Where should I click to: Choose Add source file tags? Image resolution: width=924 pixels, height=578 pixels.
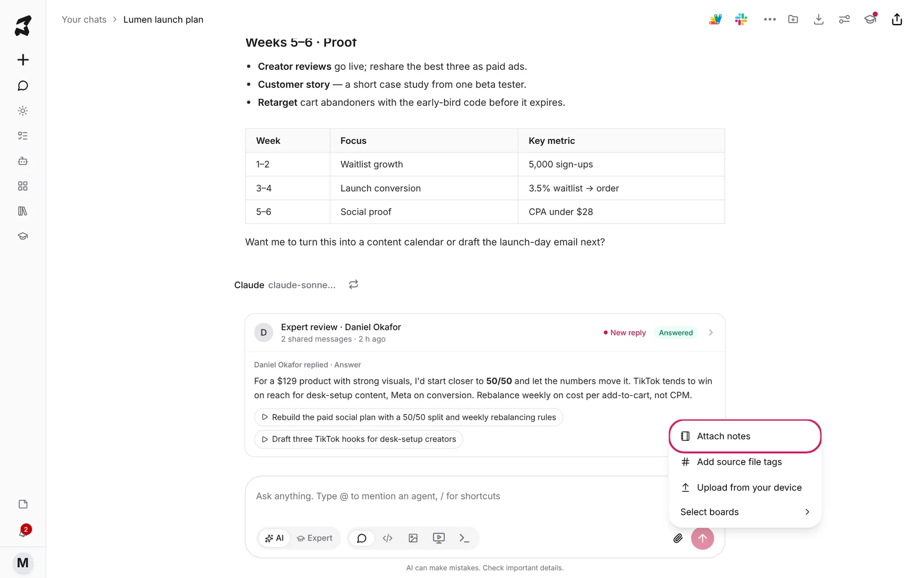pyautogui.click(x=745, y=462)
